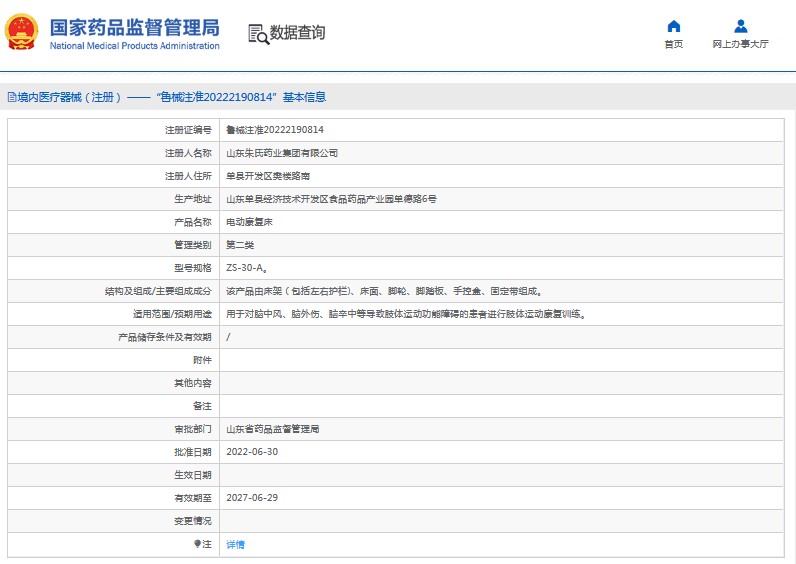Click the 管理类别 row label
The image size is (796, 564).
(x=192, y=245)
